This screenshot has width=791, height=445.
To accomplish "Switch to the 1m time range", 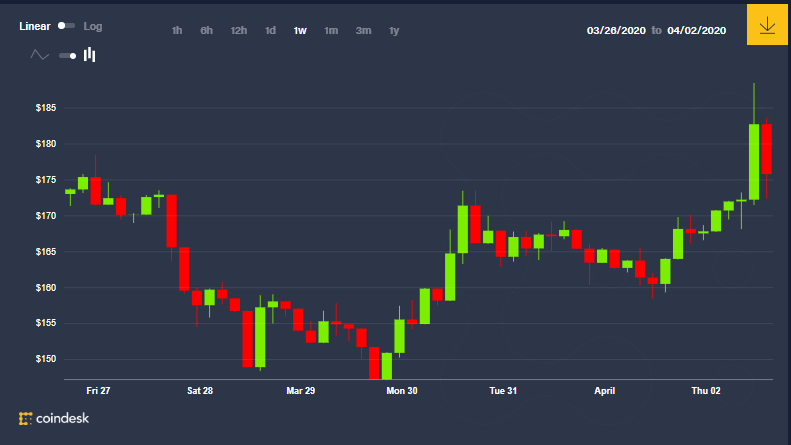I will pyautogui.click(x=331, y=31).
